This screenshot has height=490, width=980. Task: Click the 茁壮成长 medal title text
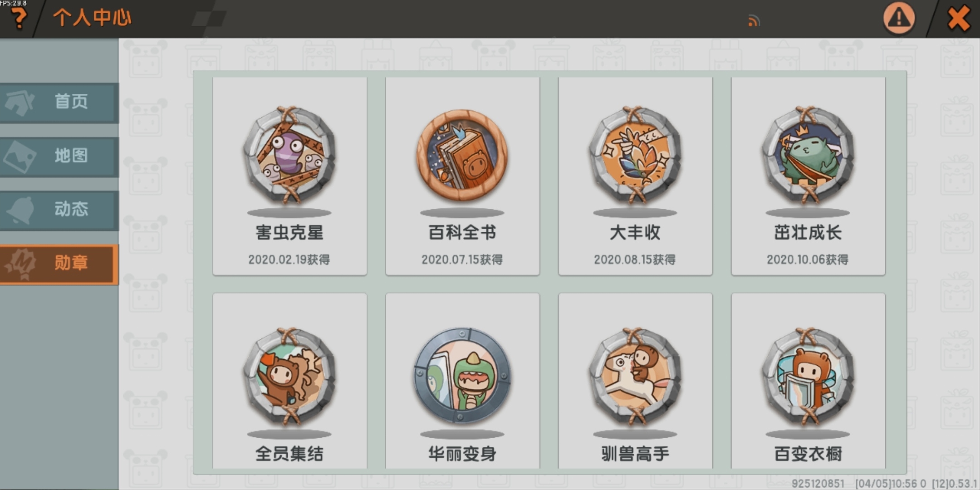pos(808,233)
